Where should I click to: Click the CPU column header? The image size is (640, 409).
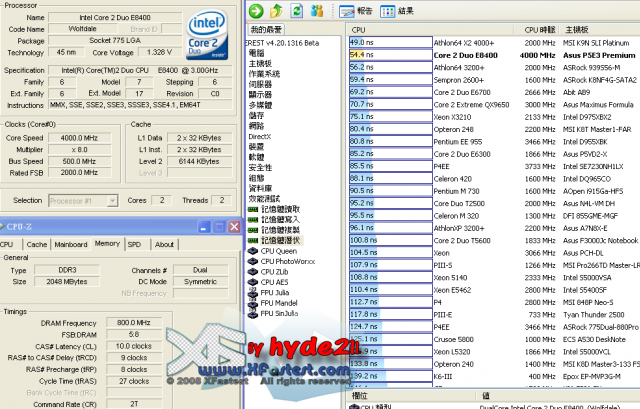pos(431,30)
